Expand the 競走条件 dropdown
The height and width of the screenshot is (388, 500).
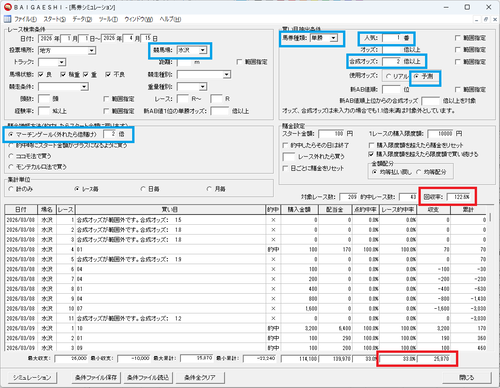click(84, 87)
